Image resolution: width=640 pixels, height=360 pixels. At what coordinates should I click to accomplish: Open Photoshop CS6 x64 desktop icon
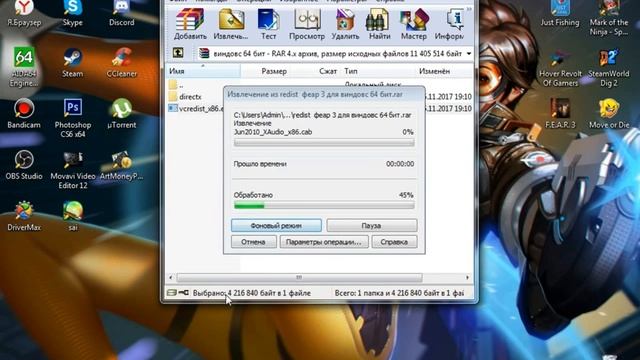coord(73,118)
